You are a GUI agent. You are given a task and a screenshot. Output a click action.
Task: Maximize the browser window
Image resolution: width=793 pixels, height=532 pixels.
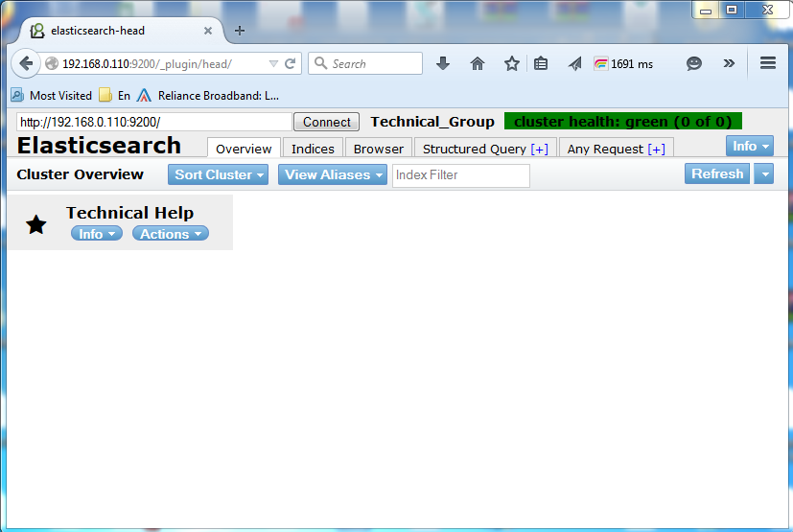(732, 11)
